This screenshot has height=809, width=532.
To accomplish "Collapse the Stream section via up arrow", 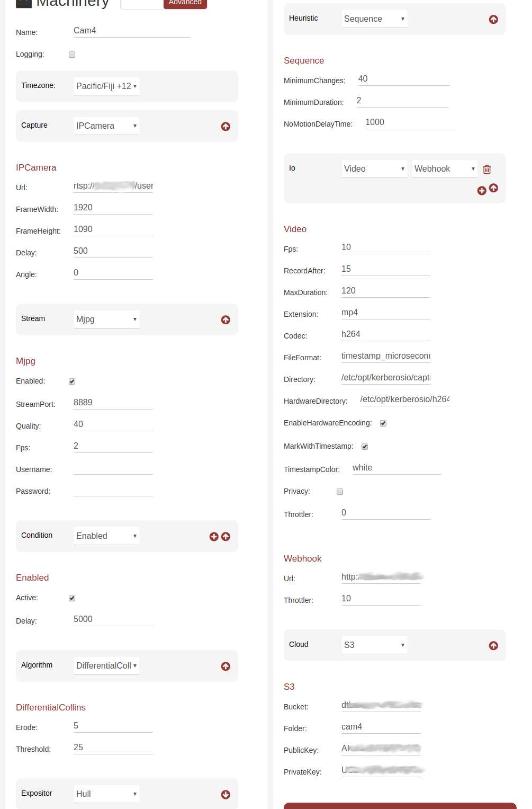I will click(226, 319).
